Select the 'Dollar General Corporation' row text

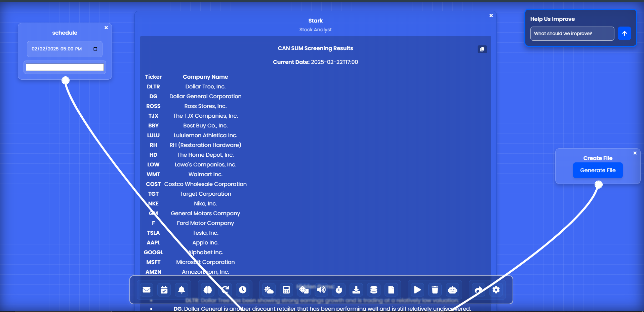[x=205, y=96]
